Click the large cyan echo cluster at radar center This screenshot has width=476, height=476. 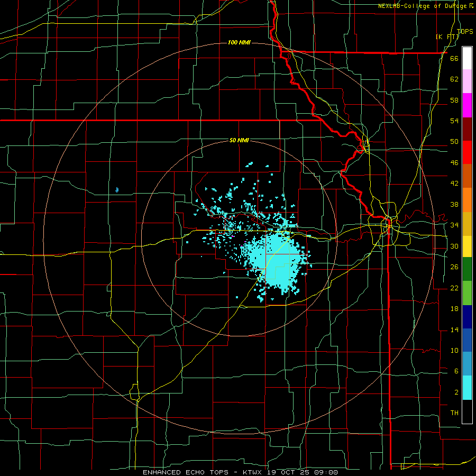coord(274,260)
